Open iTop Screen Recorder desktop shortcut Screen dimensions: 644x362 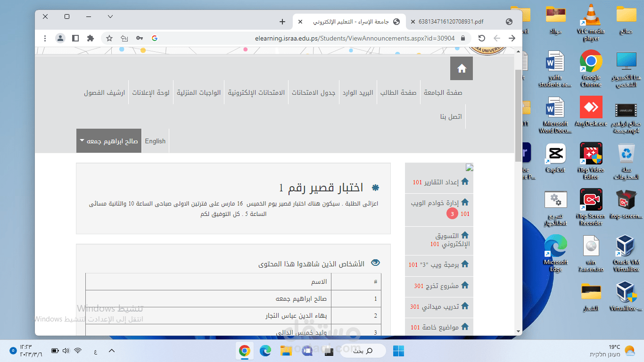coord(591,207)
